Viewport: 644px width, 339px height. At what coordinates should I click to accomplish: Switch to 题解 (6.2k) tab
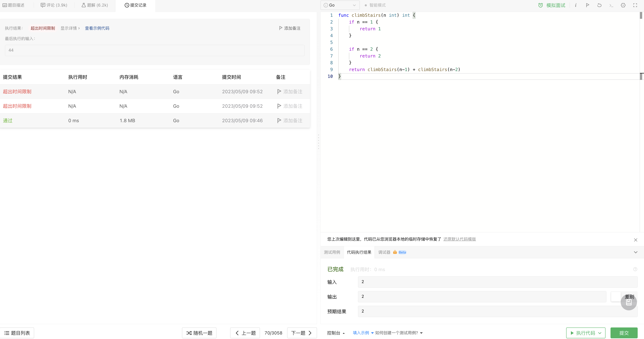(95, 5)
